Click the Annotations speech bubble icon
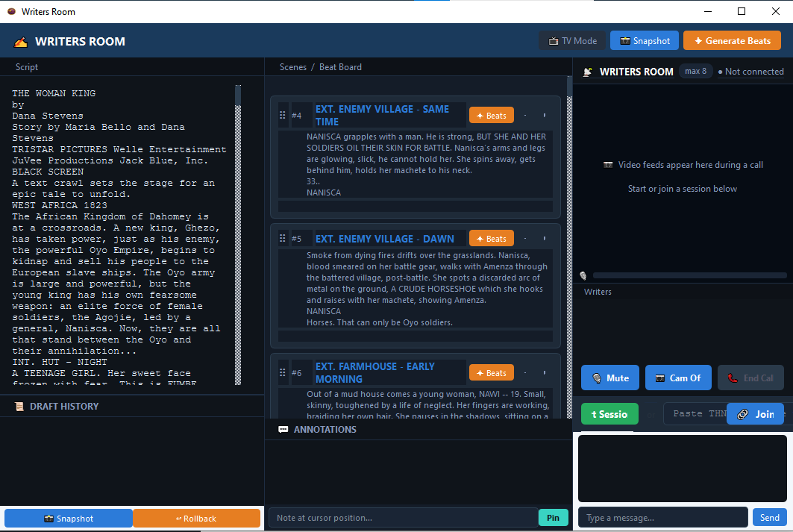Screen dimensions: 793x532 283,429
